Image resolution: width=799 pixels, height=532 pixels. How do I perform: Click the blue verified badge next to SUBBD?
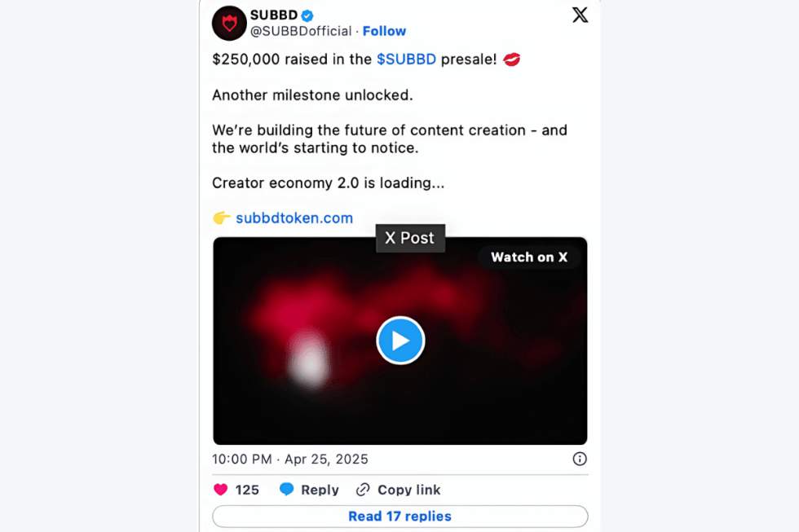(x=307, y=15)
